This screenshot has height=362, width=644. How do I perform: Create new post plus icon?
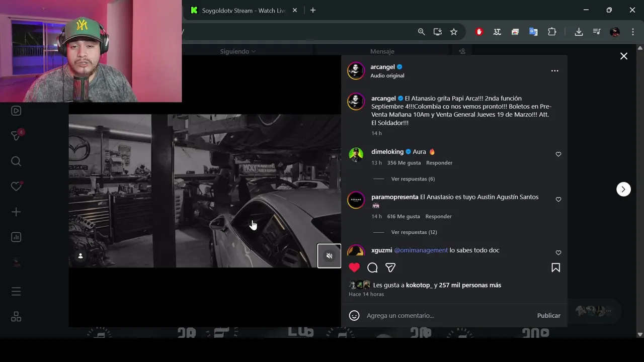click(16, 212)
